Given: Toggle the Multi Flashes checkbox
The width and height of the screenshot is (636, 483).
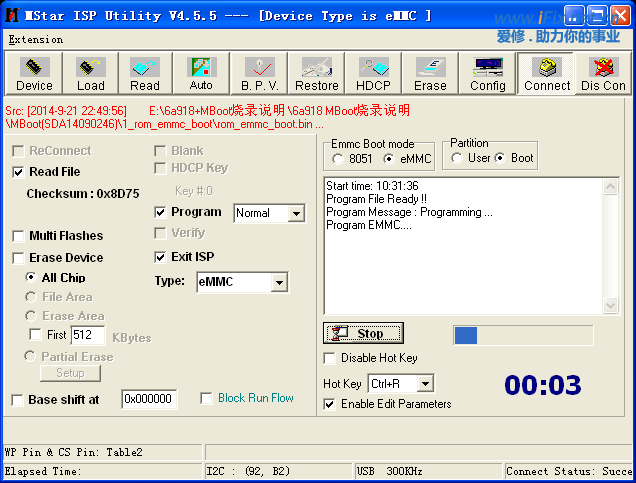Looking at the screenshot, I should pos(19,236).
